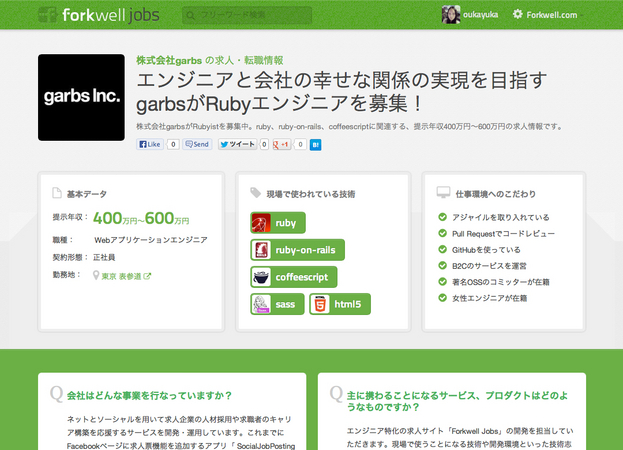Image resolution: width=623 pixels, height=450 pixels.
Task: Click the job summary text under the headline
Action: [x=350, y=127]
